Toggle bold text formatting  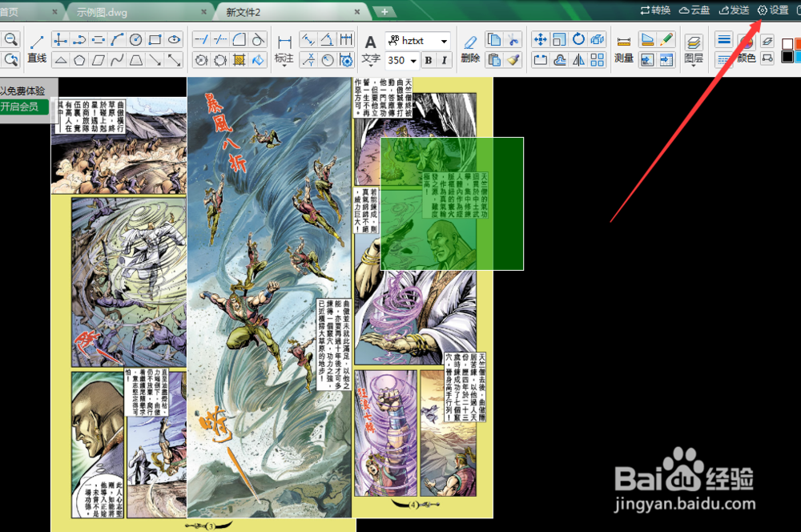pos(429,60)
